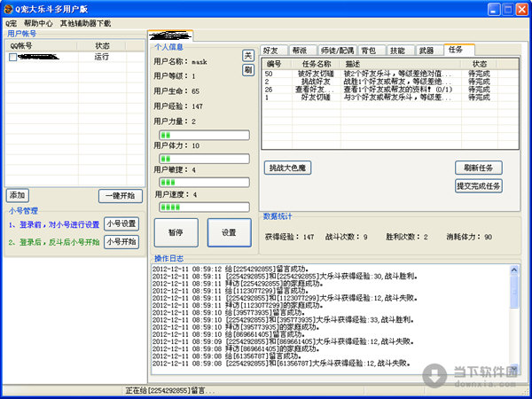This screenshot has width=532, height=399.
Task: Open the 帮助中心 menu
Action: (38, 23)
